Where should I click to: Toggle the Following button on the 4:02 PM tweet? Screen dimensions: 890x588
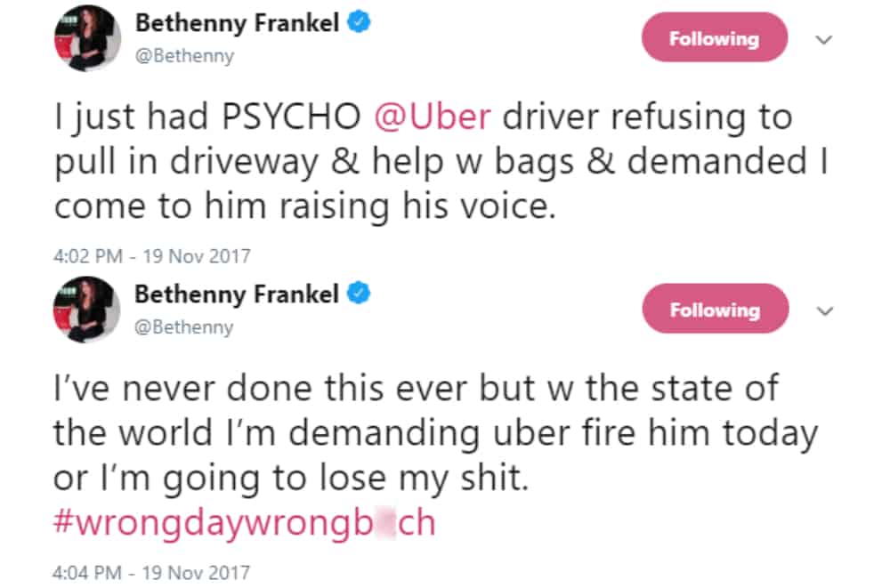pos(715,39)
